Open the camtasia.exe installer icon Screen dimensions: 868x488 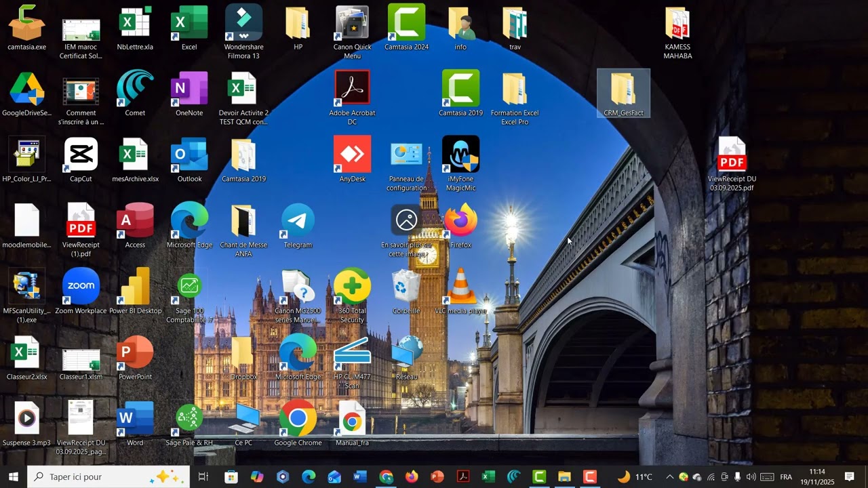[27, 28]
